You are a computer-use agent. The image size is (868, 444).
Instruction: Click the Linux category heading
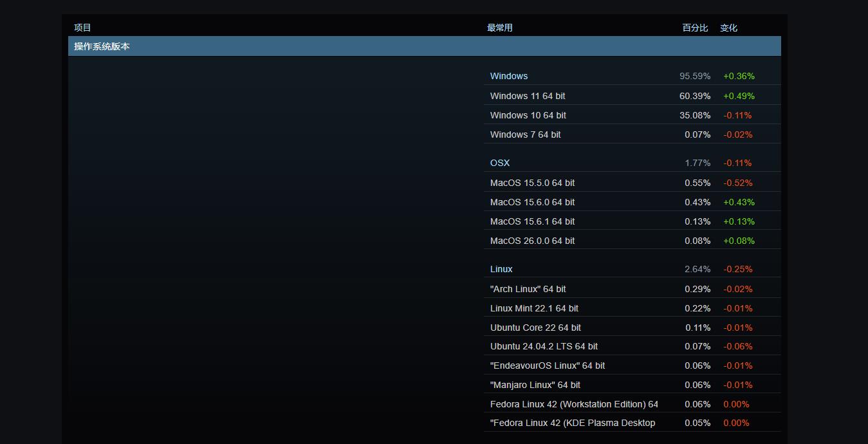501,269
